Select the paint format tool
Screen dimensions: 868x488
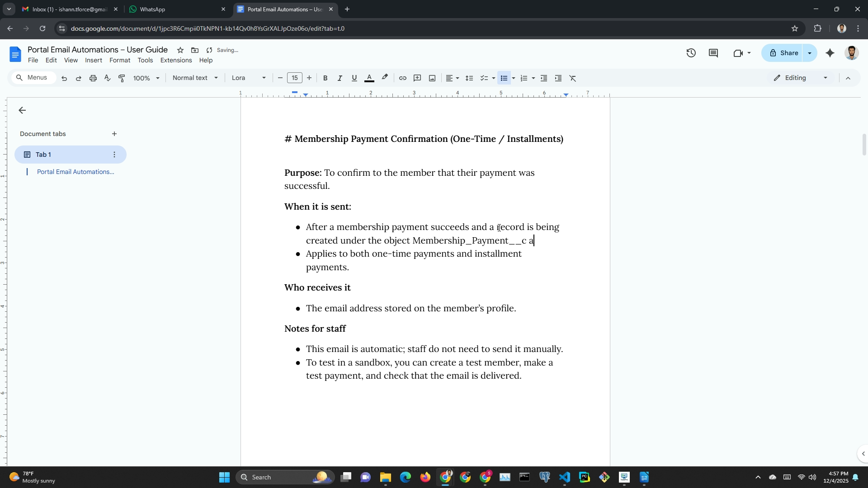122,78
